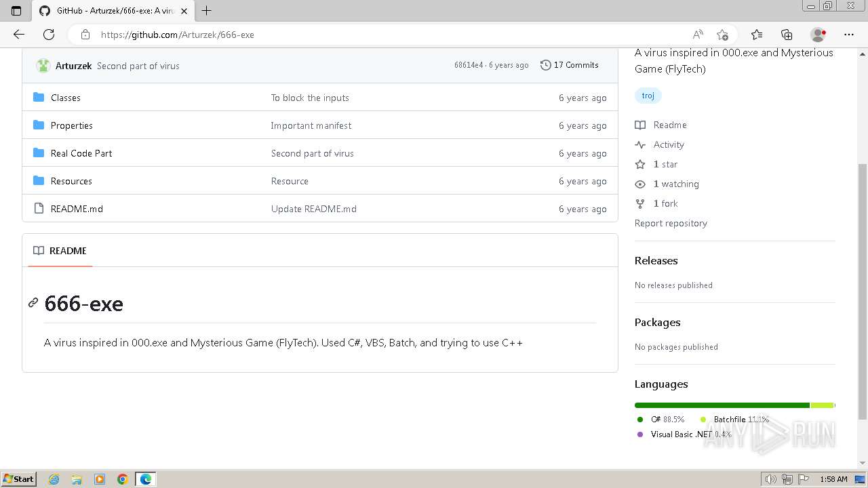Go back to the previous page
The width and height of the screenshot is (868, 488).
[19, 35]
